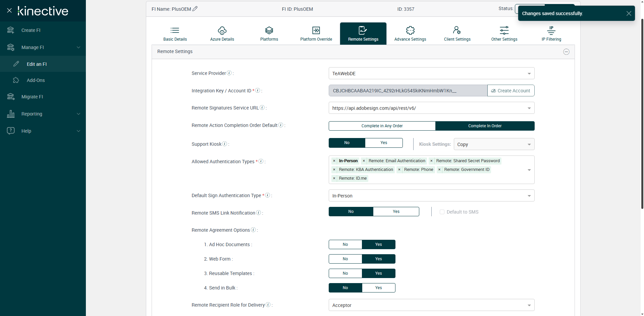
Task: Collapse the Remote Settings panel
Action: click(x=566, y=52)
